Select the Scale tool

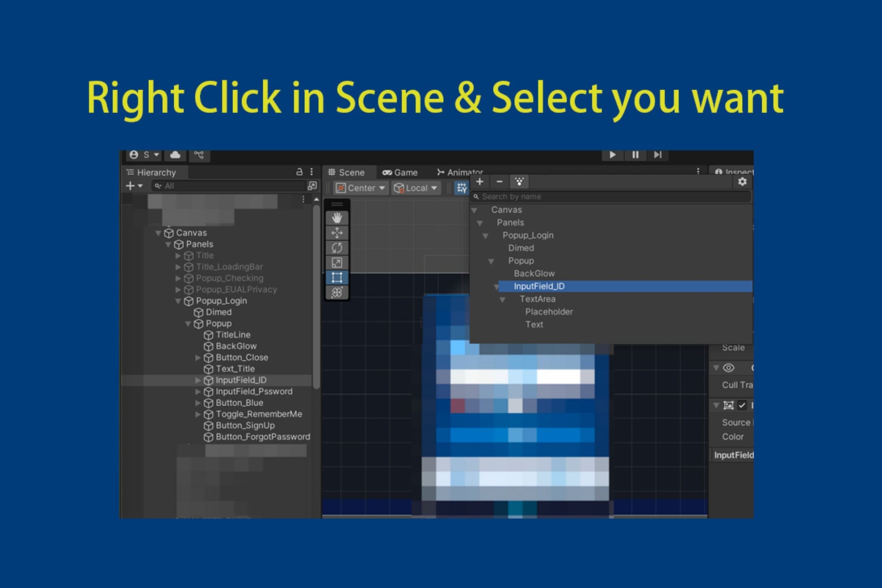point(337,263)
